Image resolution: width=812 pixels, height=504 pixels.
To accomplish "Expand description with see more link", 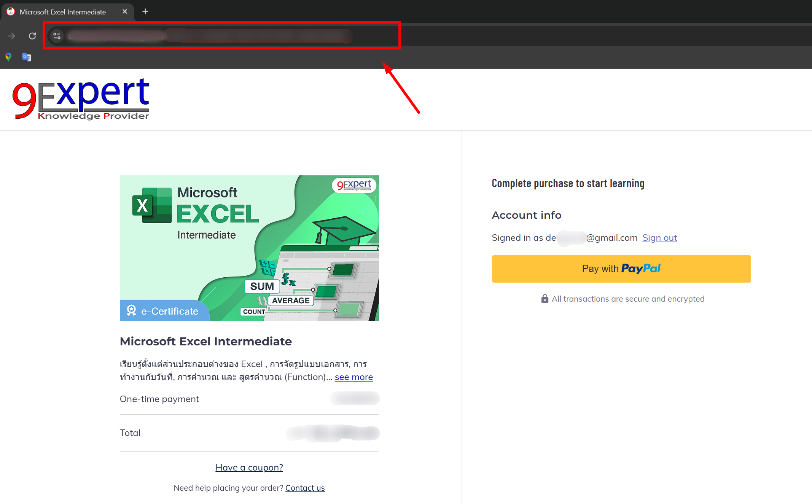I will click(x=354, y=377).
